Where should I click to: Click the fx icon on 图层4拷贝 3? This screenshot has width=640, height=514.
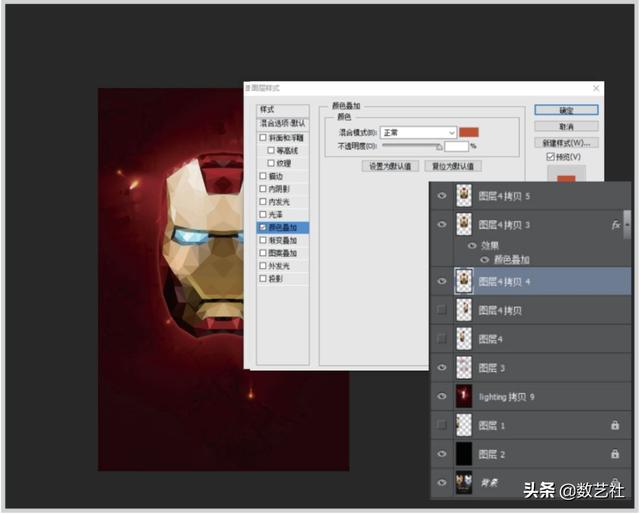616,225
